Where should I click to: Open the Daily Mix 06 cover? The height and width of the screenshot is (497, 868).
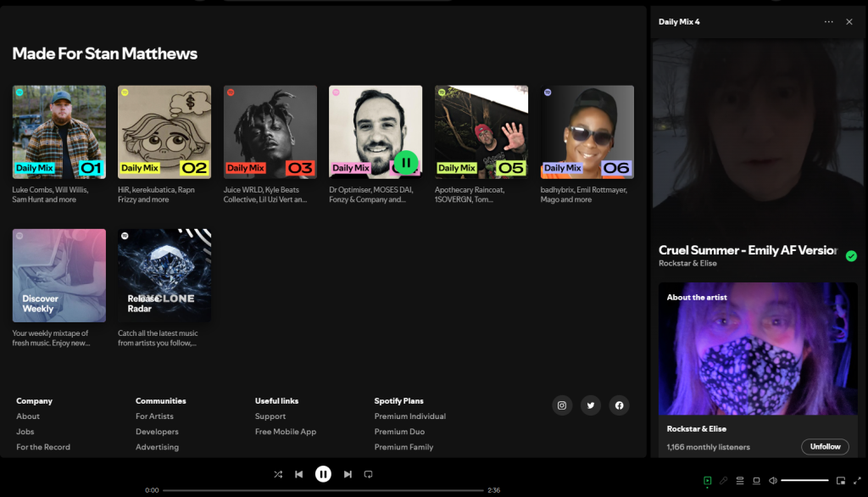point(587,131)
